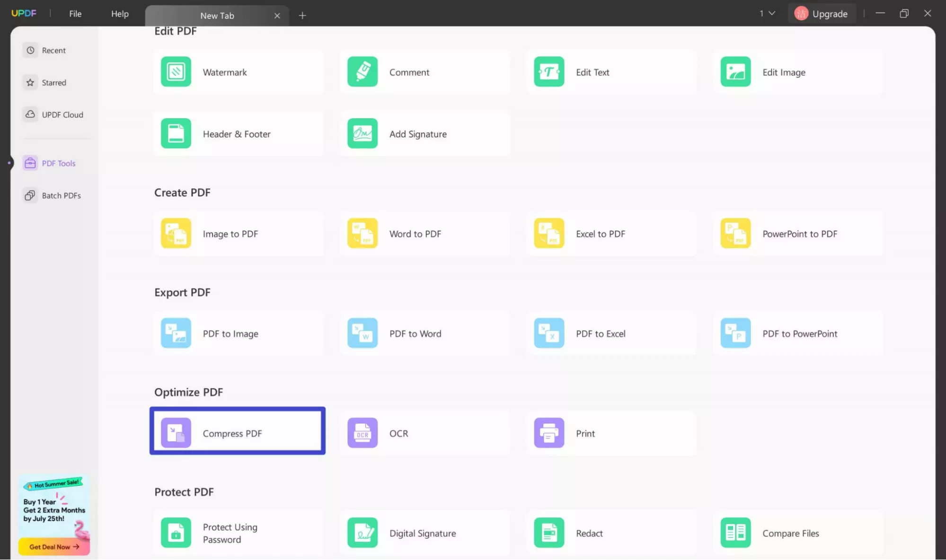This screenshot has width=946, height=560.
Task: Click the PDF to Word icon
Action: point(362,333)
